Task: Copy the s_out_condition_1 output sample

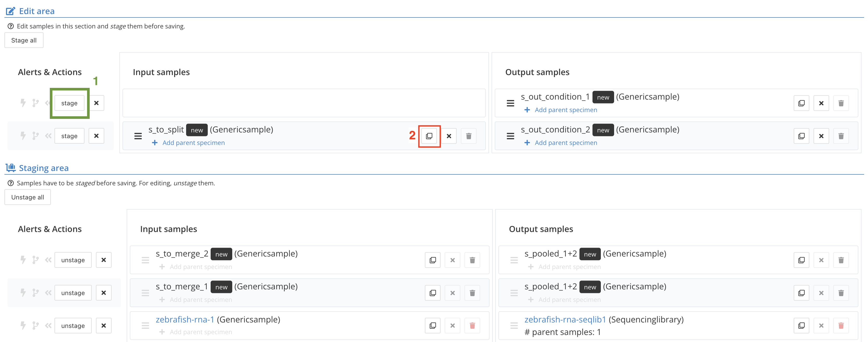Action: [x=801, y=103]
